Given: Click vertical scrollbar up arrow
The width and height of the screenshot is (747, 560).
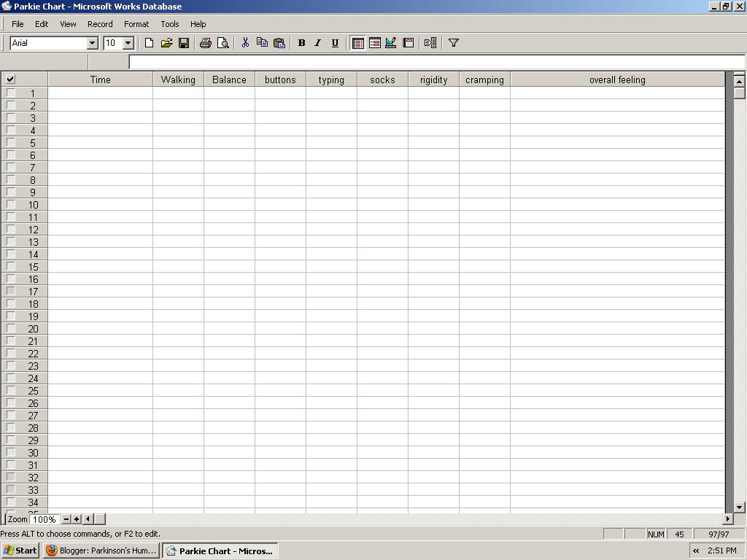Looking at the screenshot, I should pyautogui.click(x=740, y=81).
